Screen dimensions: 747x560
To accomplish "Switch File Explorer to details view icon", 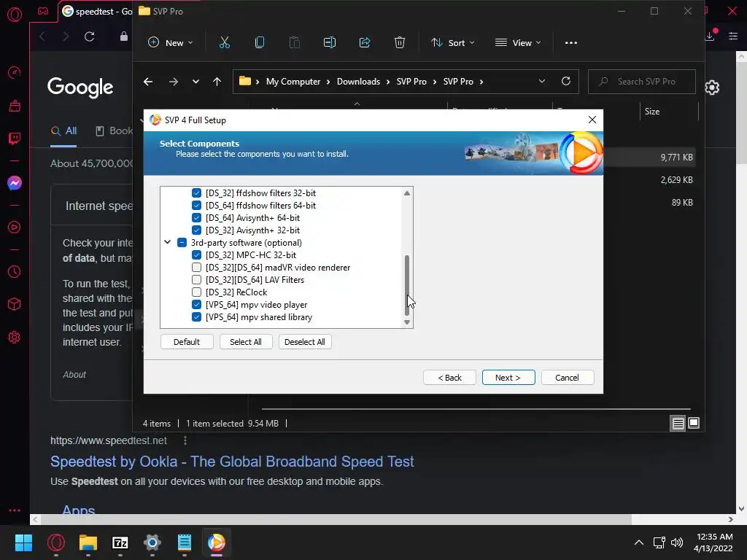I will coord(678,423).
